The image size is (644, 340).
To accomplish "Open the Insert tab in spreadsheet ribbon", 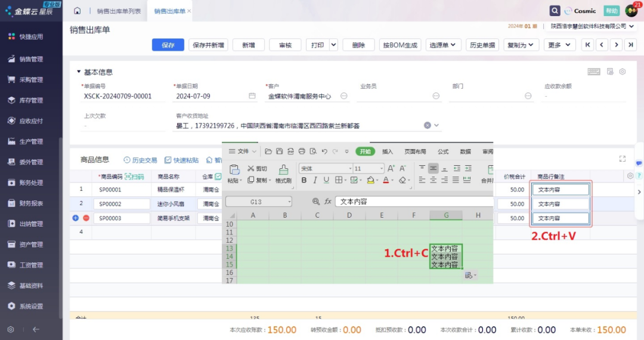I will tap(388, 152).
